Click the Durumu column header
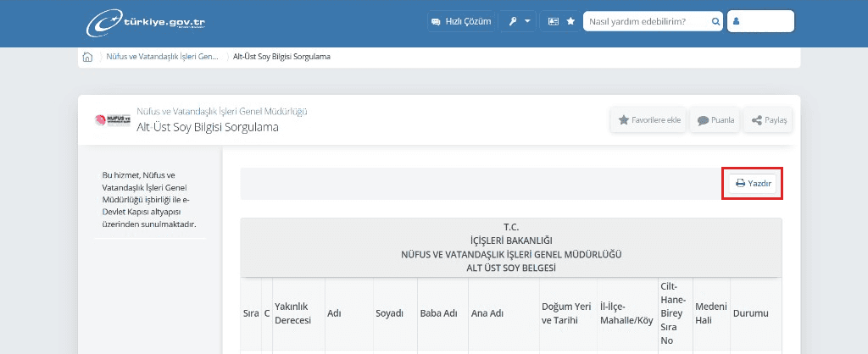868x354 pixels. [756, 313]
